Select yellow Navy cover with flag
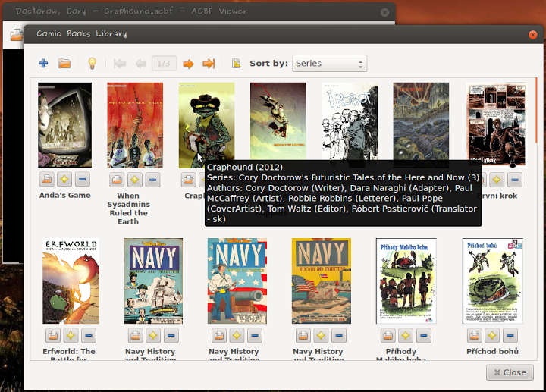The image size is (546, 392). [322, 281]
